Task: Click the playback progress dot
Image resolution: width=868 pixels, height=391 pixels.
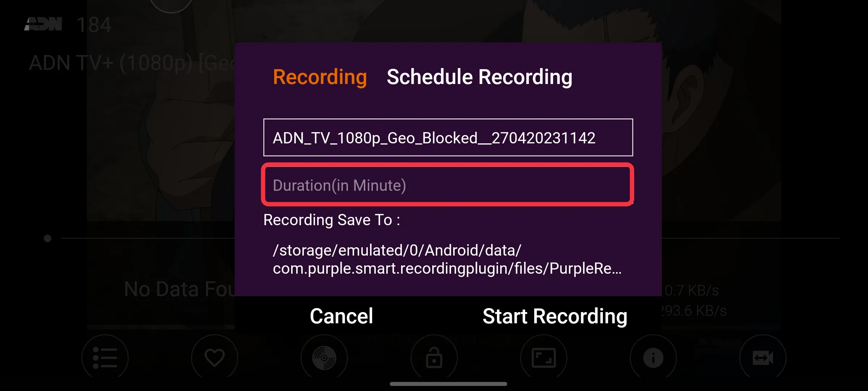Action: pyautogui.click(x=47, y=238)
